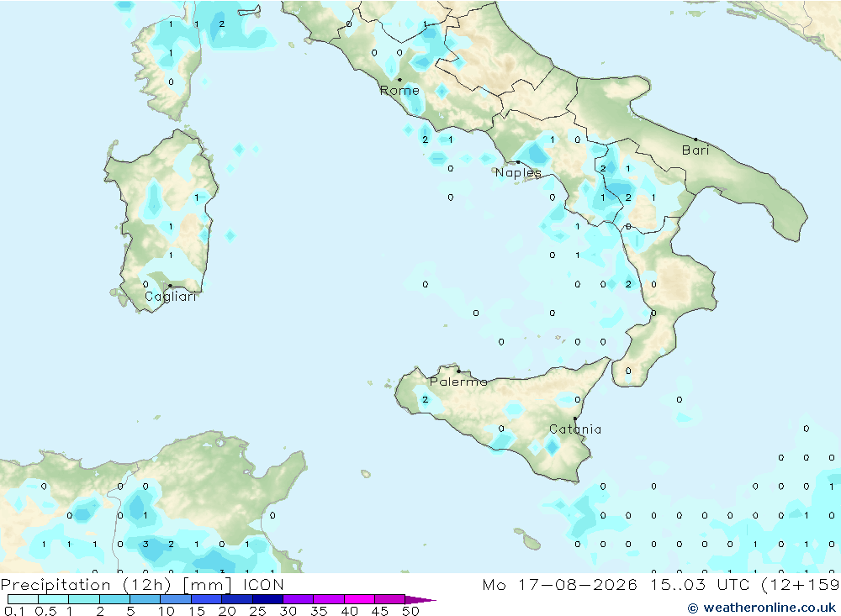Click the legend label '30'
The width and height of the screenshot is (841, 616).
pos(288,611)
